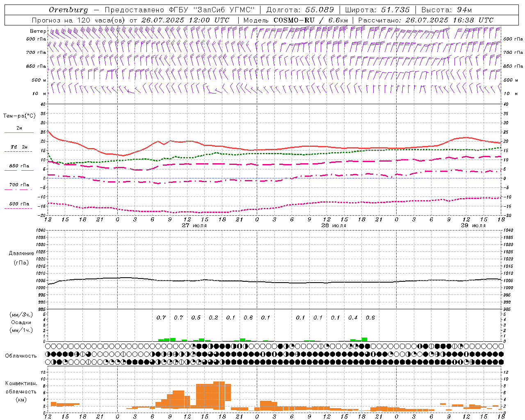
Task: Click the "Высота: 94м" header value
Action: tap(447, 10)
